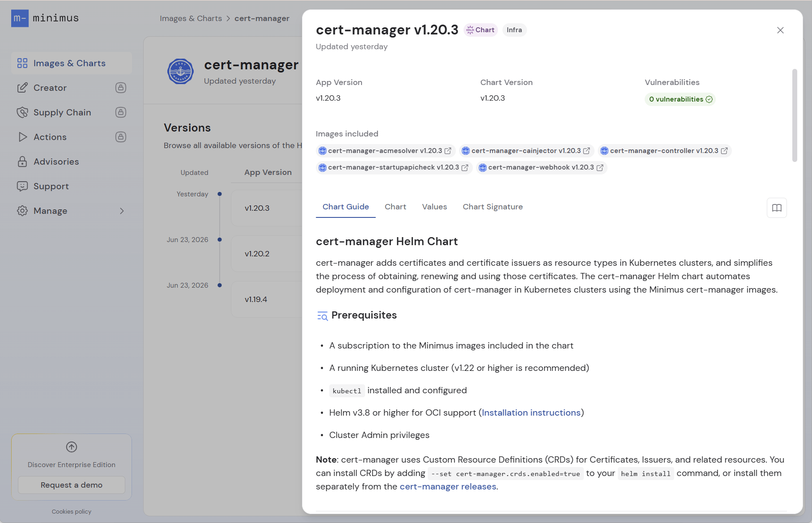Click the Prerequisites section search icon
The image size is (812, 523).
point(322,316)
